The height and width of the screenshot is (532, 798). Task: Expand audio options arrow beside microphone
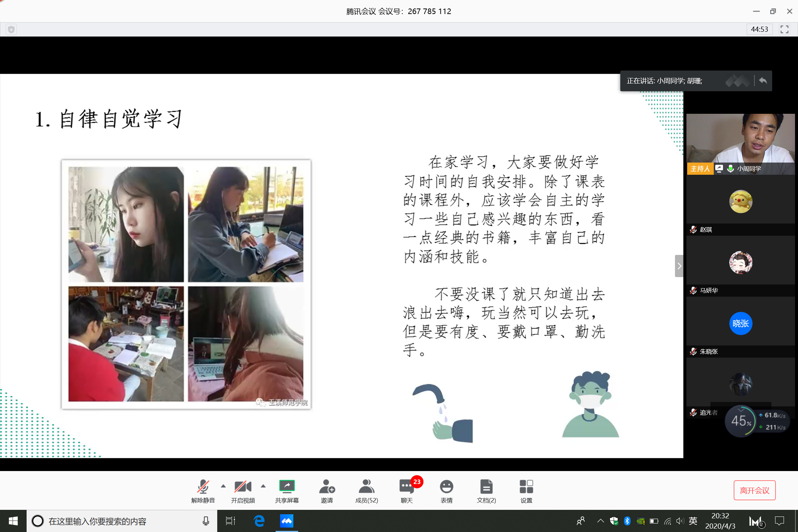click(x=223, y=486)
